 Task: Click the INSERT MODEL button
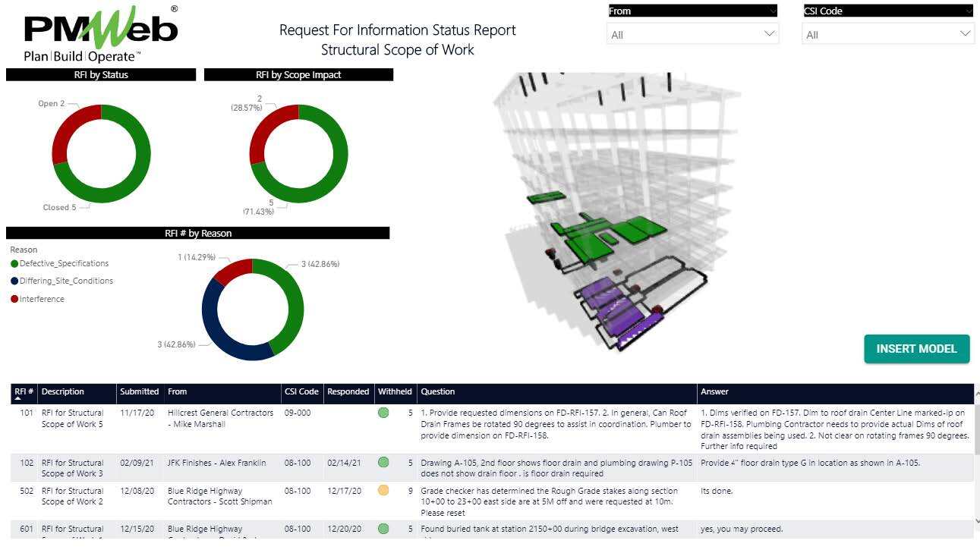tap(916, 348)
